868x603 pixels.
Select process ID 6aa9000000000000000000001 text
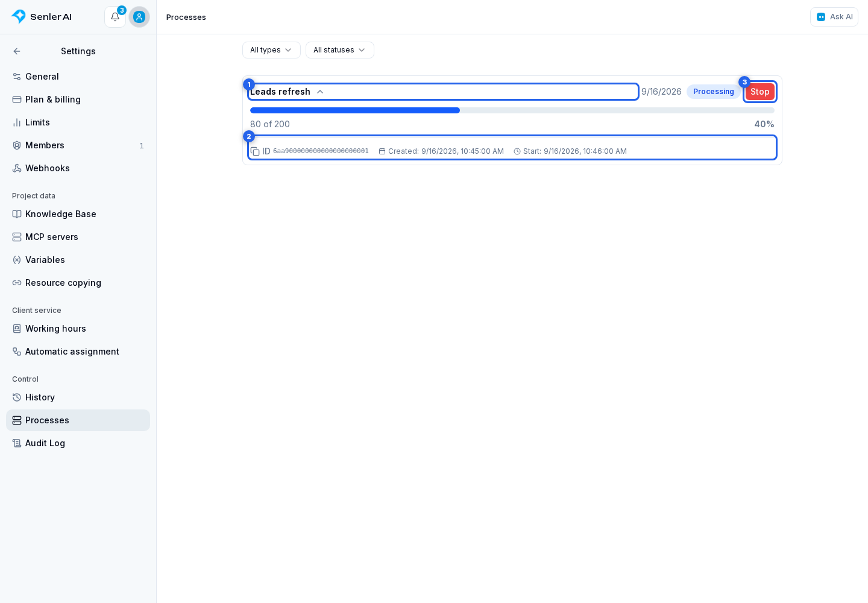(x=321, y=151)
